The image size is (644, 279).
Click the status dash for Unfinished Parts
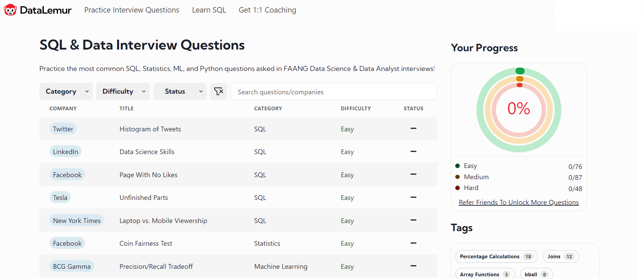click(413, 197)
